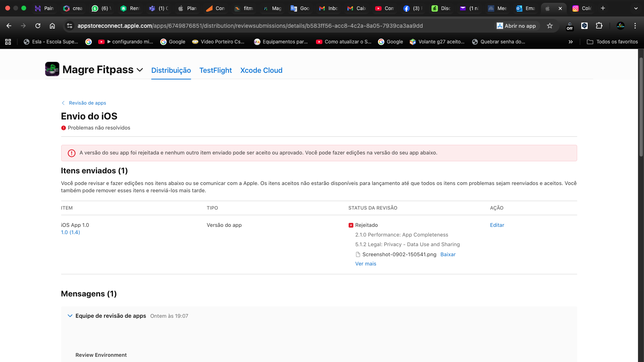Close the current App Store Connect tab
Image resolution: width=644 pixels, height=362 pixels.
[x=560, y=8]
